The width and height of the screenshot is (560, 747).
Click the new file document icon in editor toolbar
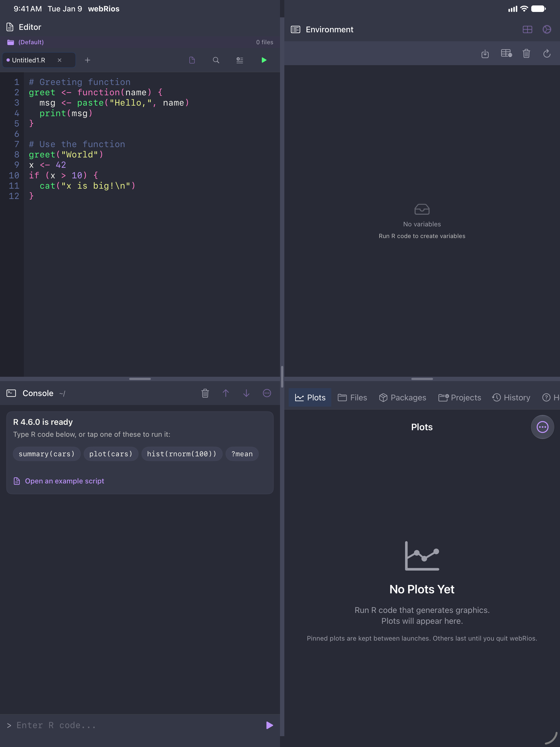(x=192, y=60)
